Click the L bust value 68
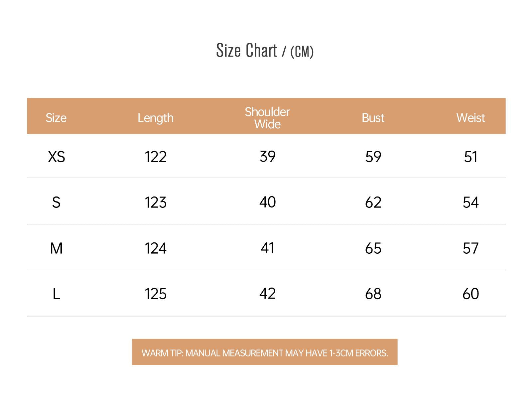This screenshot has width=532, height=399. [373, 294]
